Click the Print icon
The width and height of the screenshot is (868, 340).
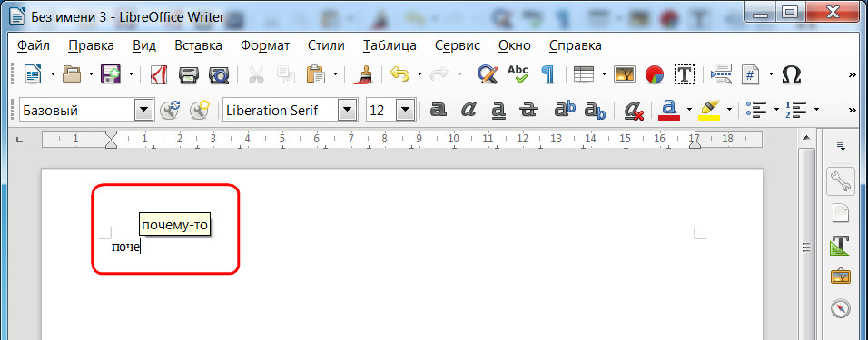point(188,74)
